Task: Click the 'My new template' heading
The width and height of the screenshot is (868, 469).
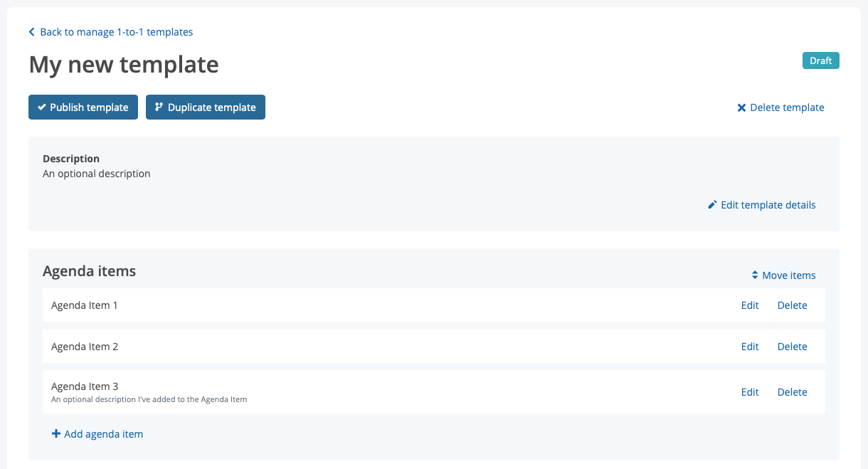Action: (124, 65)
